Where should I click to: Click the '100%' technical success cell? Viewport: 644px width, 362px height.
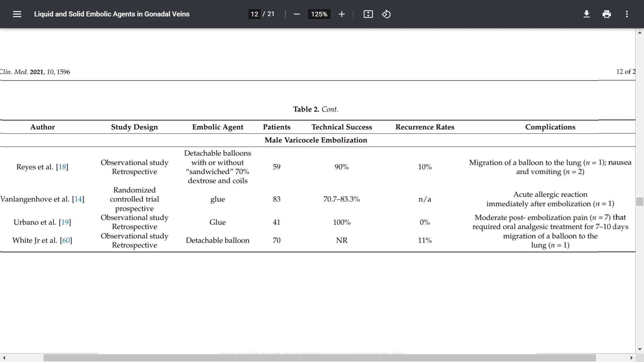pyautogui.click(x=342, y=222)
